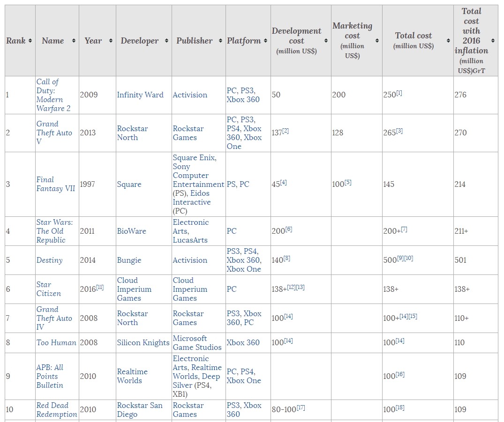Click Activision publisher in Destiny row

coord(190,260)
